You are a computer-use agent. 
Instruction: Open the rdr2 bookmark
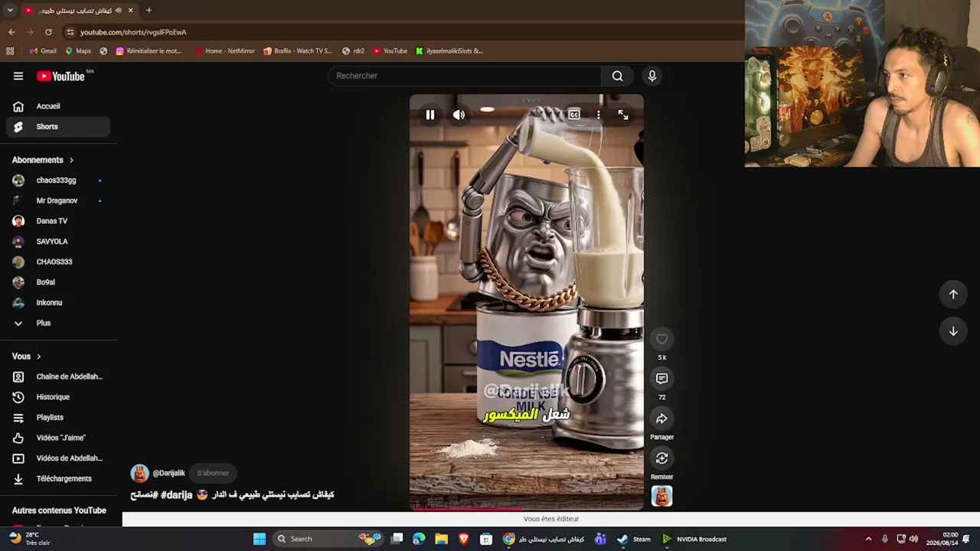(353, 51)
